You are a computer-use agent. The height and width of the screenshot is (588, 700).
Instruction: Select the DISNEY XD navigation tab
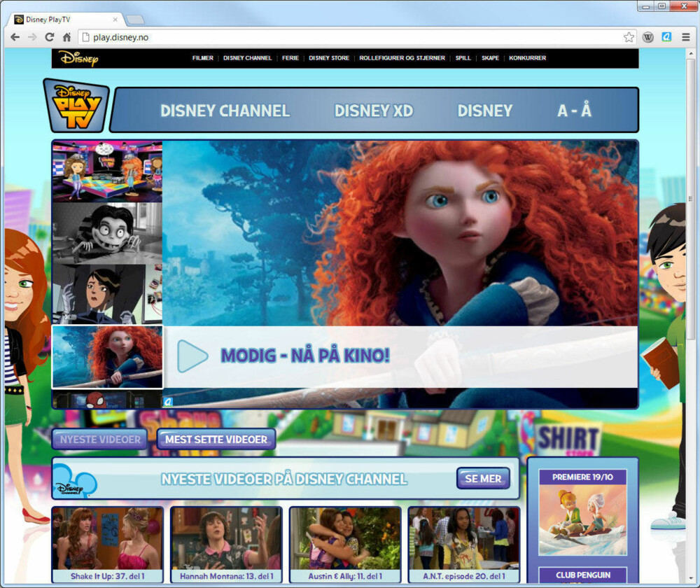[374, 111]
